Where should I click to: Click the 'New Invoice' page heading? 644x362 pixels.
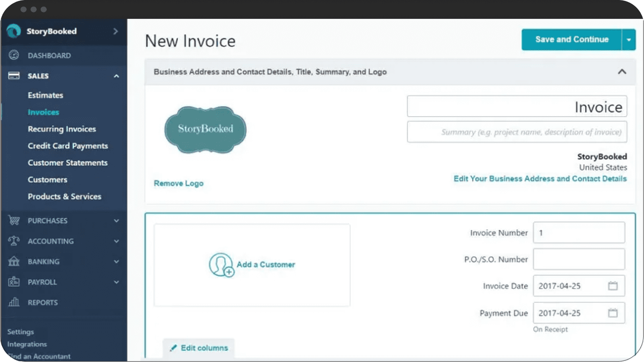point(190,41)
